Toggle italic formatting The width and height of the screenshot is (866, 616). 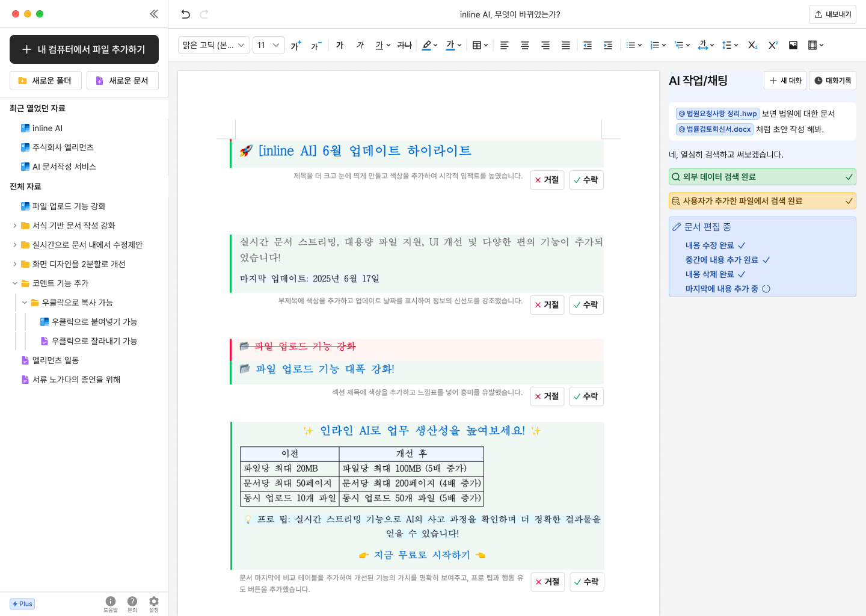click(360, 45)
